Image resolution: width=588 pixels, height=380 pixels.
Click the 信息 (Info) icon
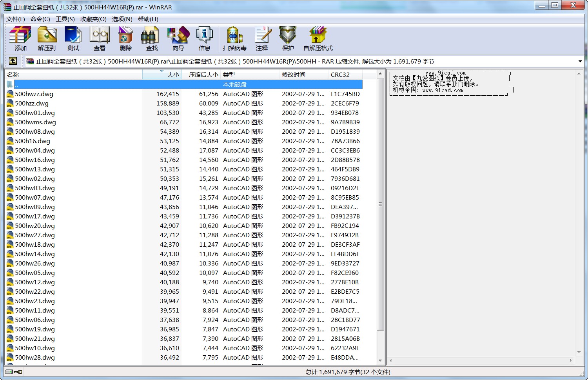tap(204, 38)
